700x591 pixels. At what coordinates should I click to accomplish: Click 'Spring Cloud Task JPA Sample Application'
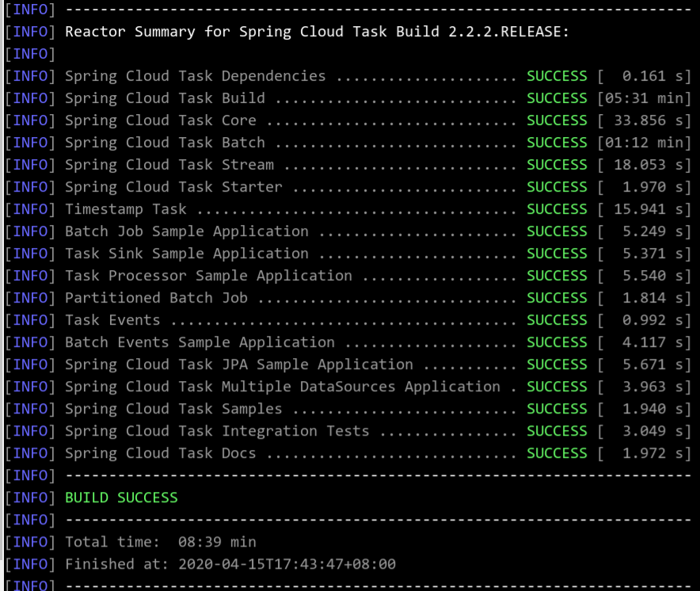tap(239, 364)
